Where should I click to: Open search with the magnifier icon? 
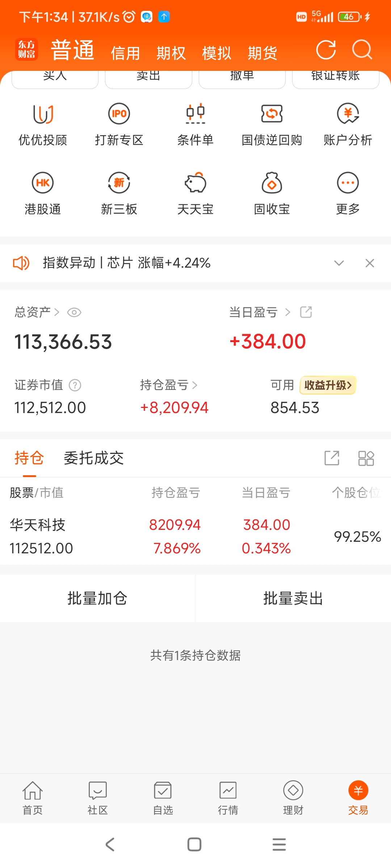pos(362,50)
